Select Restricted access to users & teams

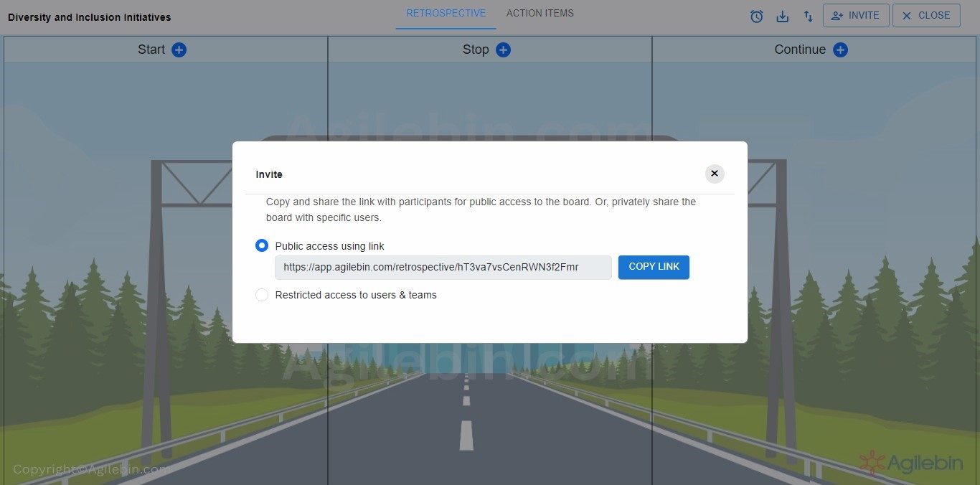261,294
